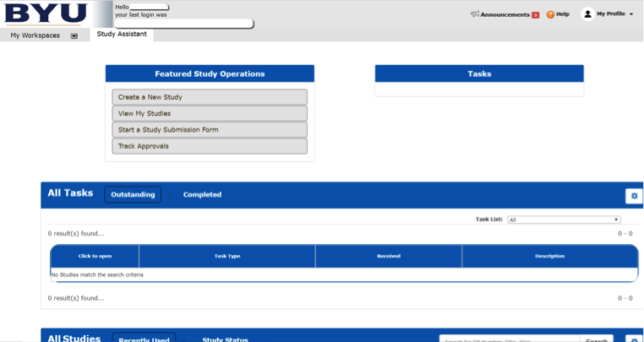Click the red announcements count badge
644x342 pixels.
[x=535, y=15]
